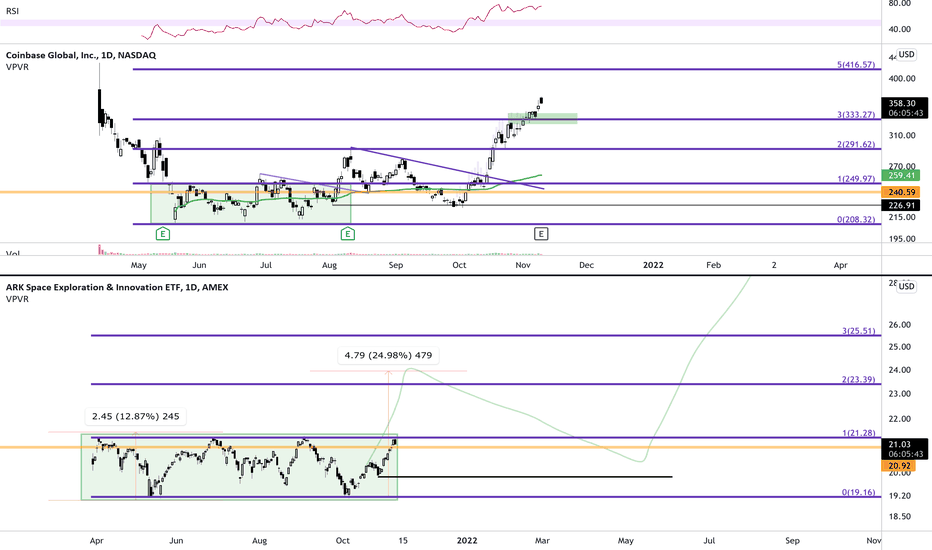Click the Vol volume indicator label

[x=12, y=253]
